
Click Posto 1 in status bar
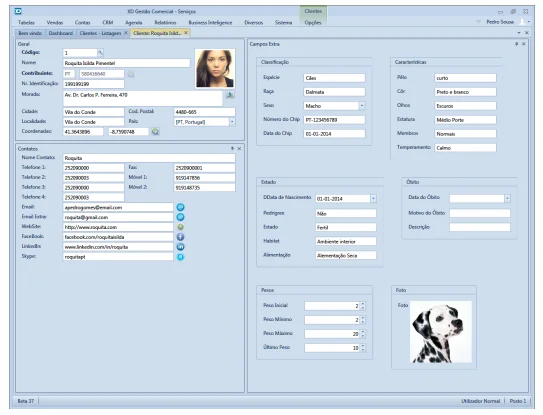point(517,401)
